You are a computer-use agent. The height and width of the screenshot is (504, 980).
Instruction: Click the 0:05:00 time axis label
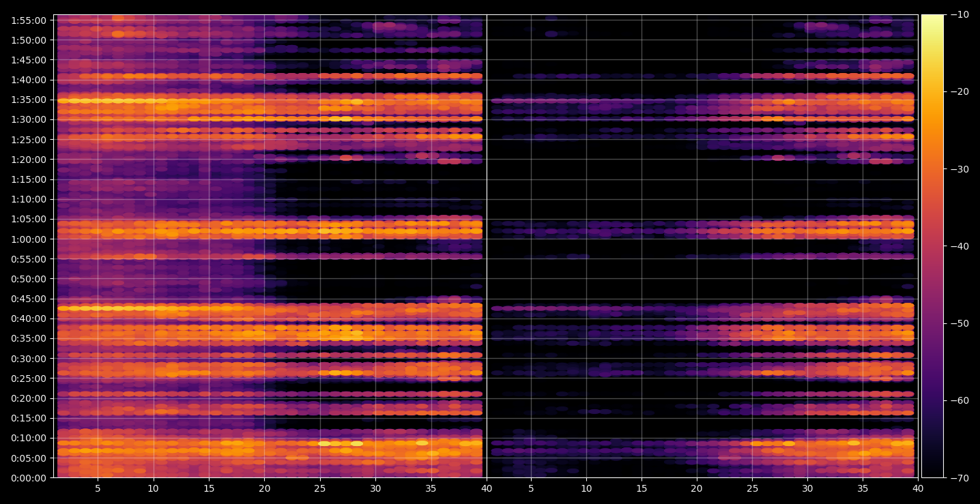pos(29,458)
